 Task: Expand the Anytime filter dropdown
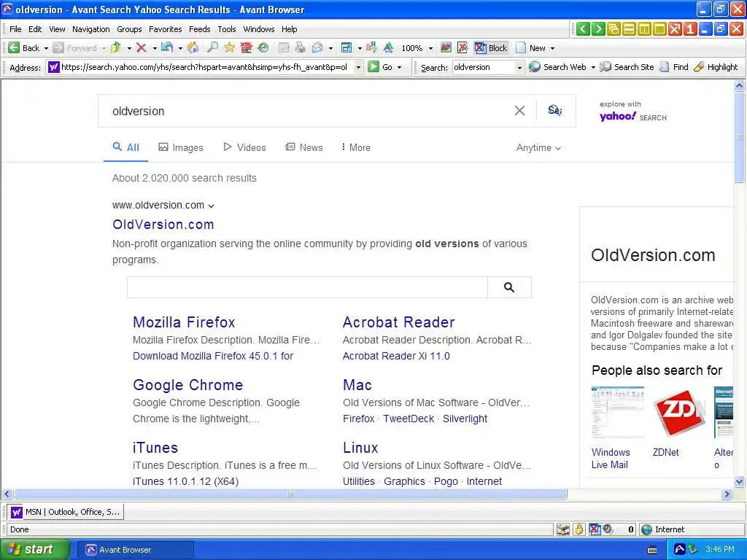(538, 147)
